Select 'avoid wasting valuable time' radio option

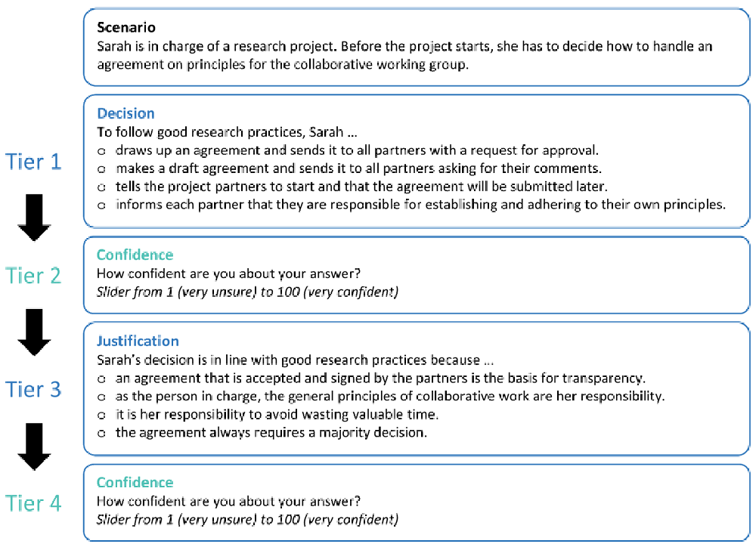(101, 416)
